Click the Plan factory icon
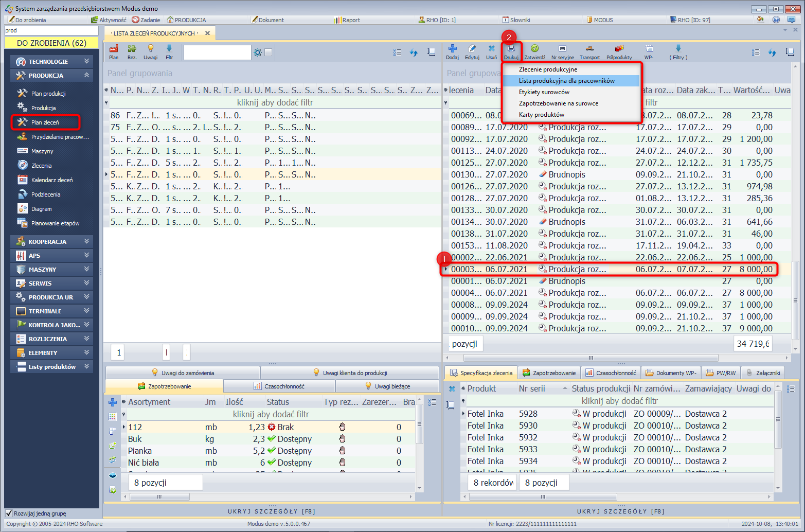Viewport: 805px width, 532px height. (x=114, y=49)
